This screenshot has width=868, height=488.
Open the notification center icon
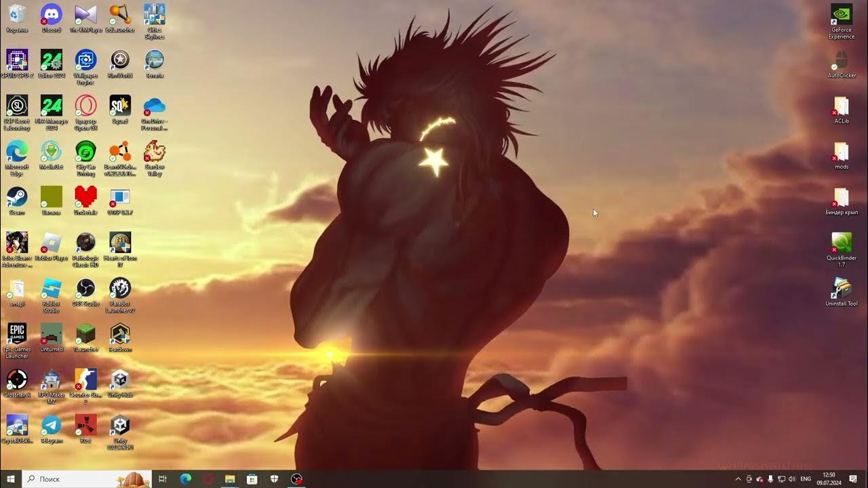(x=853, y=479)
